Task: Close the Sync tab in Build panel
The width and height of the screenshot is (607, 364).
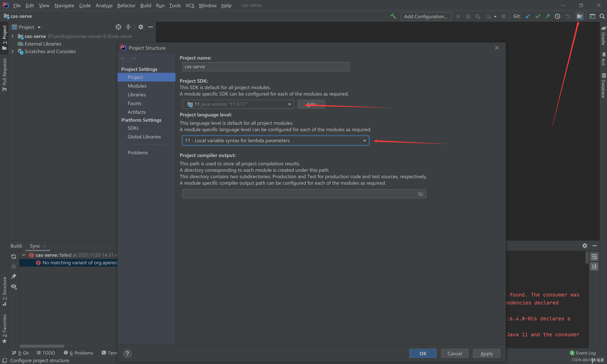Action: coord(44,246)
